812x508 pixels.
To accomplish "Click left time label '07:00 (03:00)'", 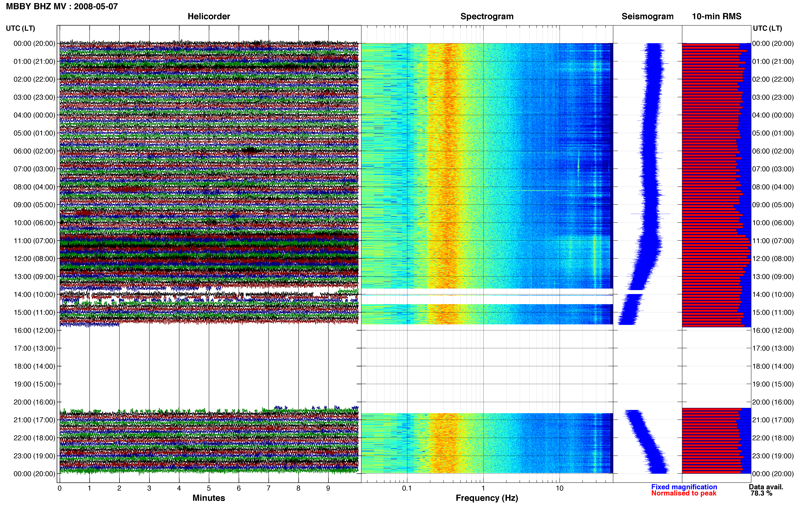I will [x=34, y=169].
